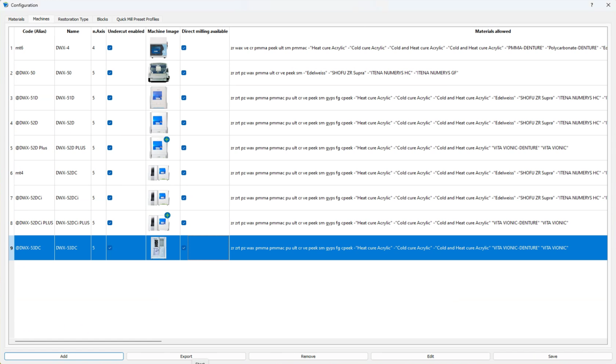
Task: Toggle Undercut enabled for DWX-50
Action: (110, 73)
